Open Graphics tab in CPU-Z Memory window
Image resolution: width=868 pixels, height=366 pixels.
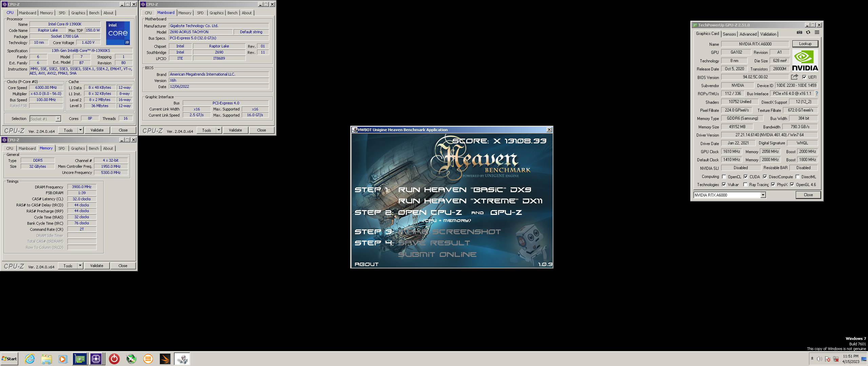[x=78, y=148]
